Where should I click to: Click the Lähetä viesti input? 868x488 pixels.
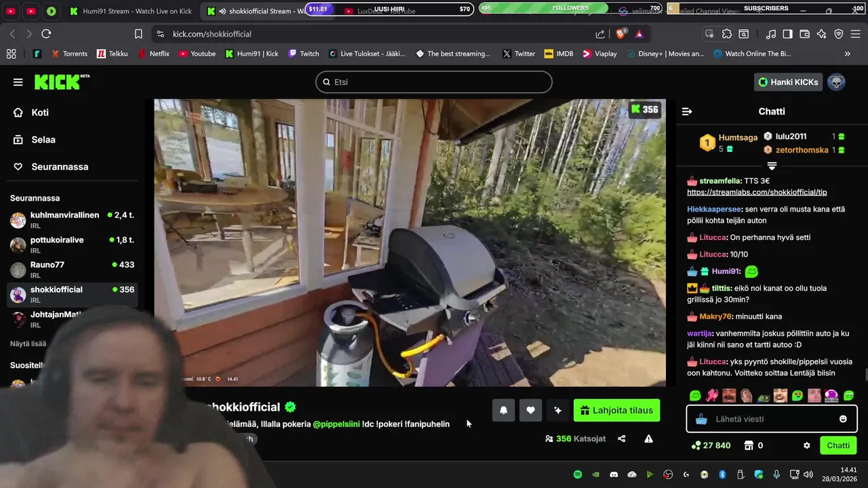coord(771,419)
